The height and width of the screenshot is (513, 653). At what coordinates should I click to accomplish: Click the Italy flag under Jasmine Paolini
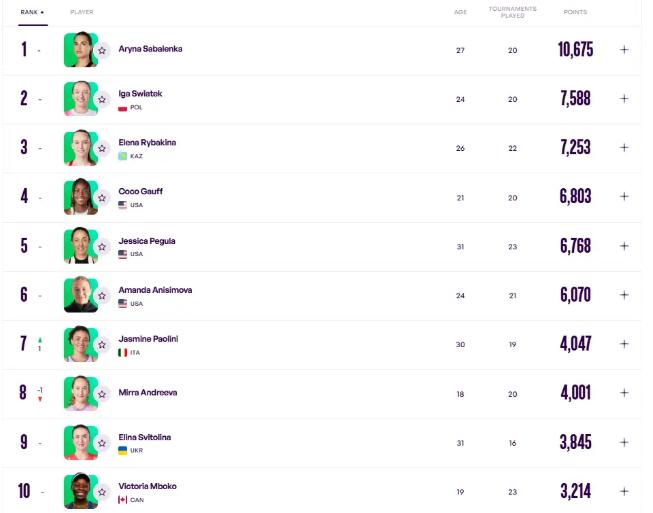[123, 352]
